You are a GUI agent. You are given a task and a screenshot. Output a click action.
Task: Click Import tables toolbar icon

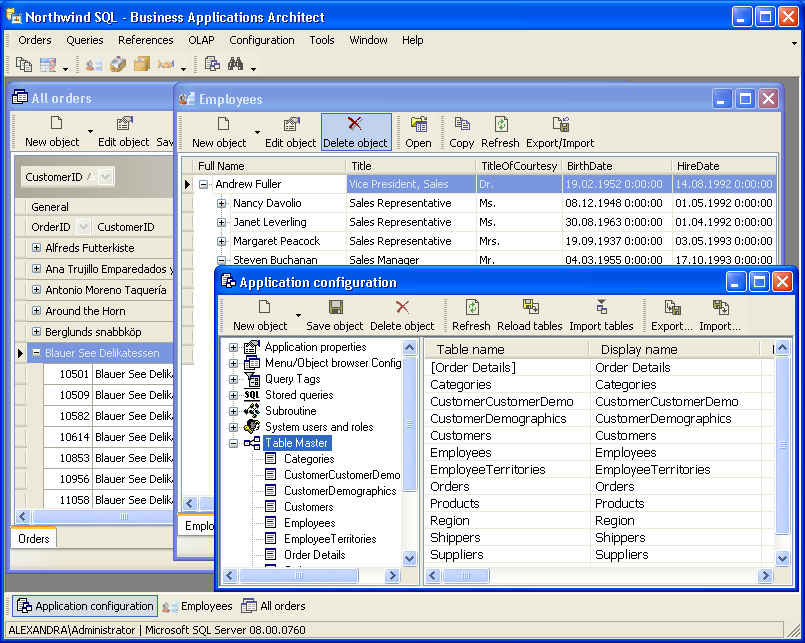[601, 307]
